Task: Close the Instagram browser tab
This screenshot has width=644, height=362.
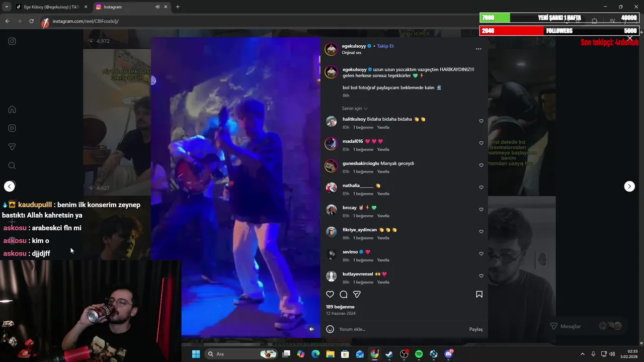Action: click(166, 7)
